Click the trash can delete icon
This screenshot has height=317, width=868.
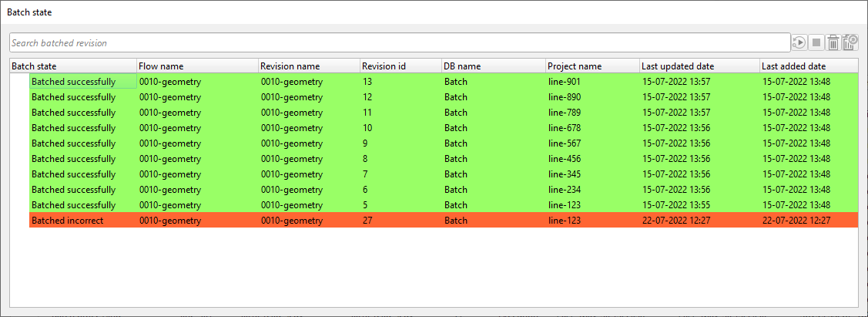(833, 42)
